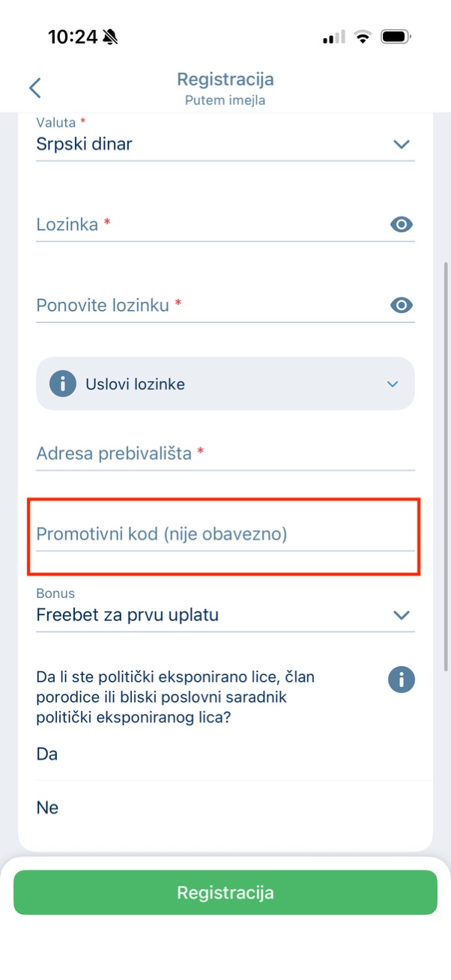Open the Valuta currency dropdown
451x980 pixels.
402,144
